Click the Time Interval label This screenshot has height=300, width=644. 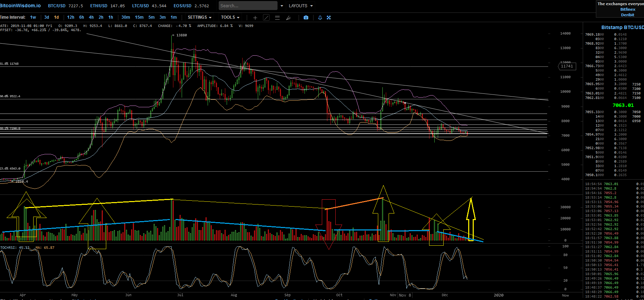click(x=13, y=17)
